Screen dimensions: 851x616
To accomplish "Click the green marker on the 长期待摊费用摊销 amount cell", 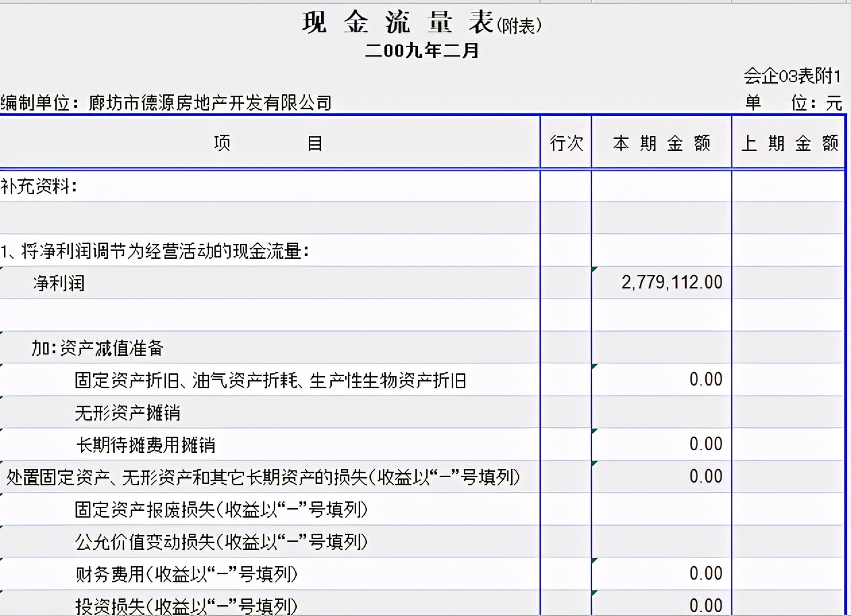I will tap(595, 430).
